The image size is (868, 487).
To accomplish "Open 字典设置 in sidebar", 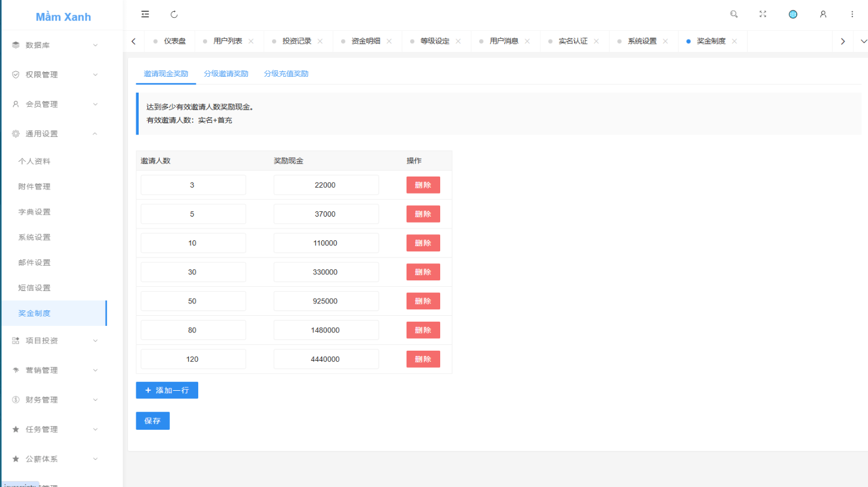I will (54, 212).
